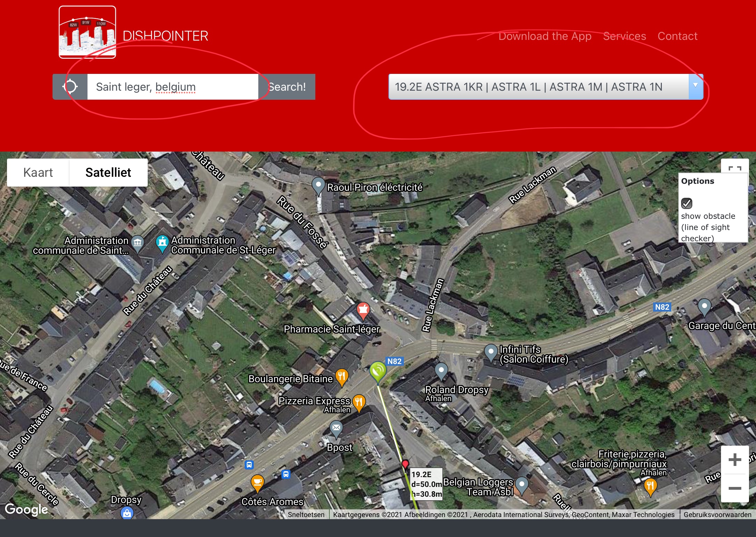The width and height of the screenshot is (756, 537).
Task: Click the Dropsy shopping pin
Action: pos(127,513)
